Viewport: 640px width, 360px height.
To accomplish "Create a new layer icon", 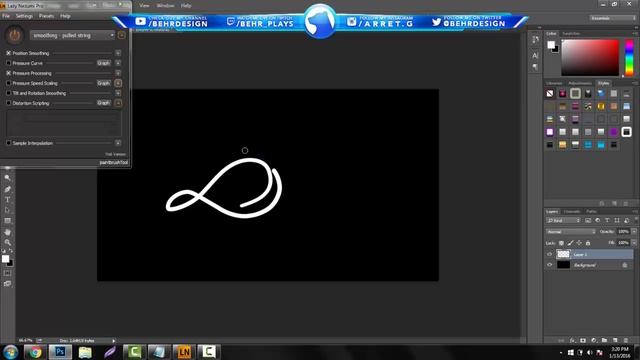I will [615, 340].
